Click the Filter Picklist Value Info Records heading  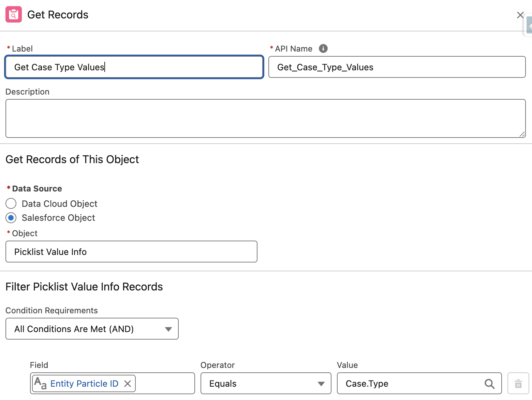pyautogui.click(x=84, y=287)
